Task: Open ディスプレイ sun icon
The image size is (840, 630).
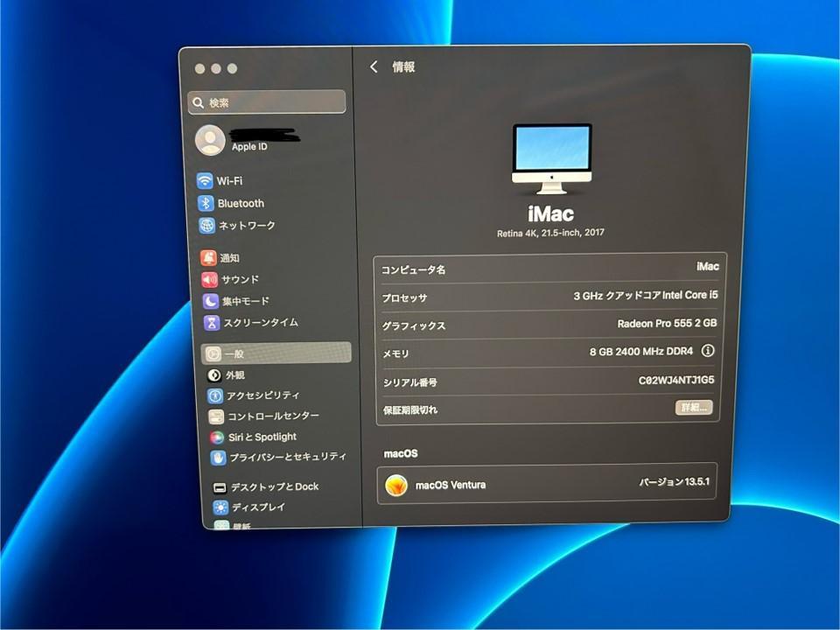Action: (x=220, y=507)
